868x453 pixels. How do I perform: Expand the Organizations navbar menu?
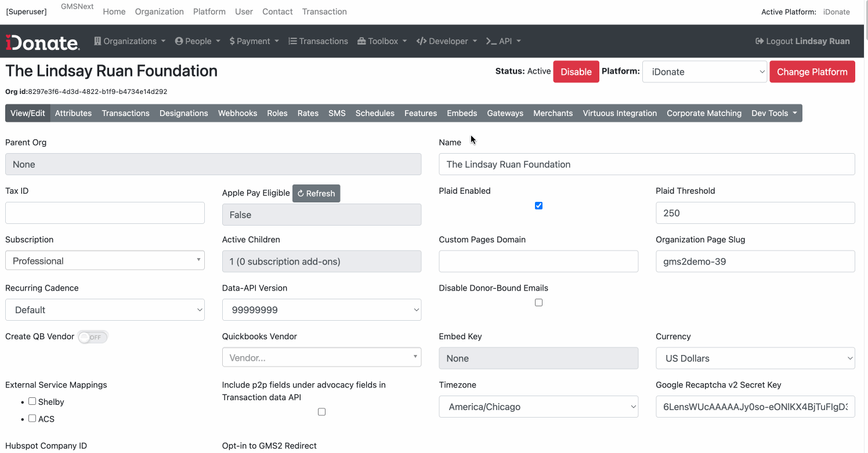[x=130, y=41]
